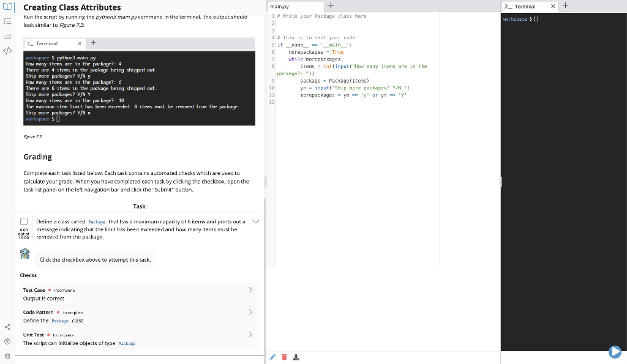Expand the Test Case check details
627x364 pixels.
tap(251, 290)
